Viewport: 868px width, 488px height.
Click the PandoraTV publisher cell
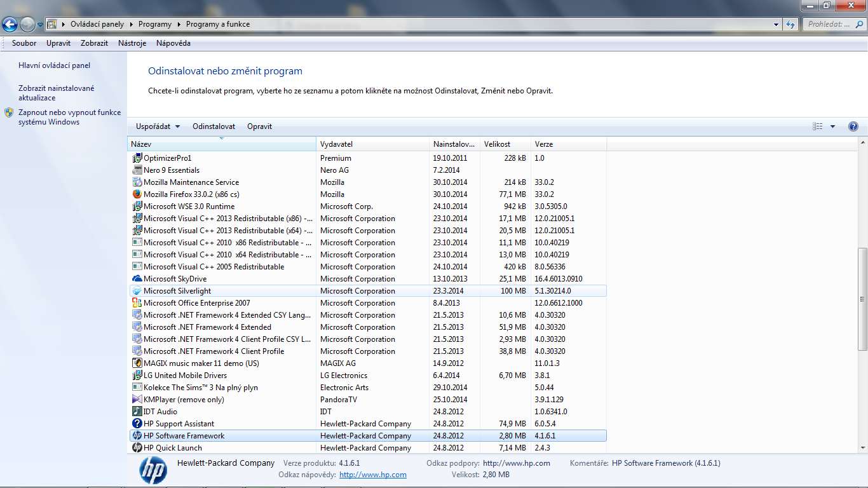point(339,400)
